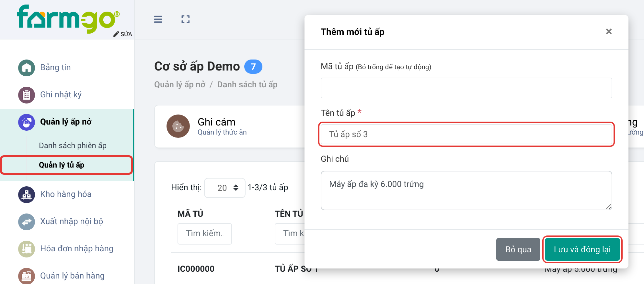This screenshot has height=284, width=644.
Task: Open Danh sách phiên ấp submenu
Action: 73,146
